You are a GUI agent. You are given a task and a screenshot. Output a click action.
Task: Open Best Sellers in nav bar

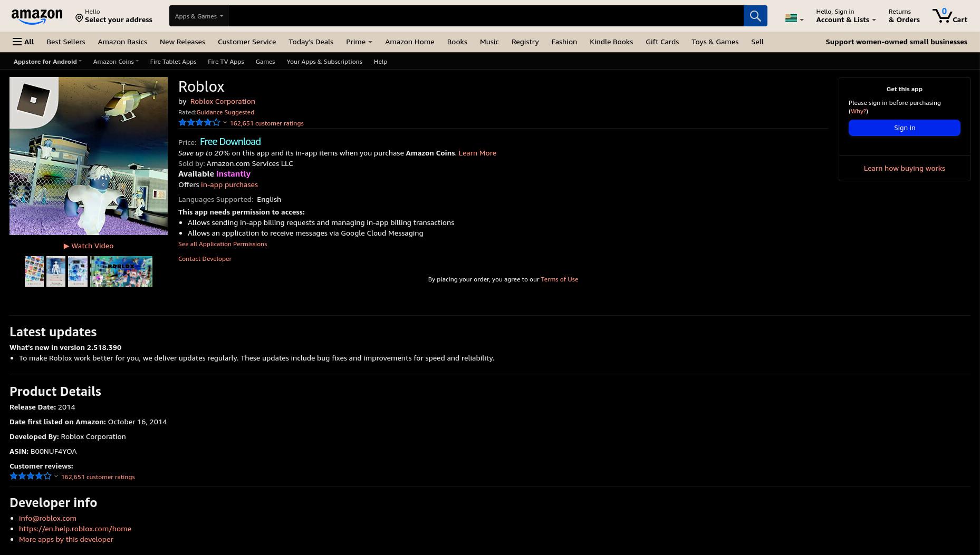pyautogui.click(x=66, y=42)
